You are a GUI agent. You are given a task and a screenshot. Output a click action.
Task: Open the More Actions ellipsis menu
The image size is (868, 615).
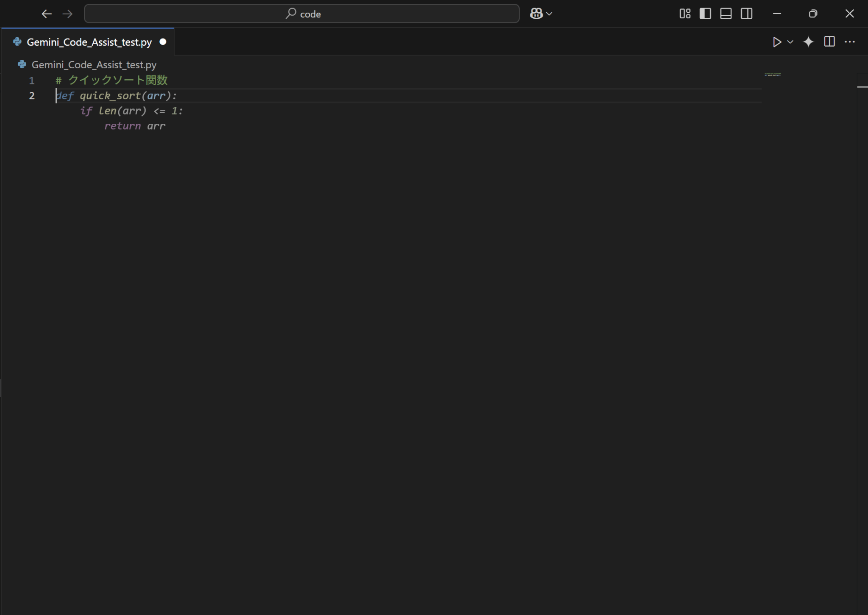point(850,42)
